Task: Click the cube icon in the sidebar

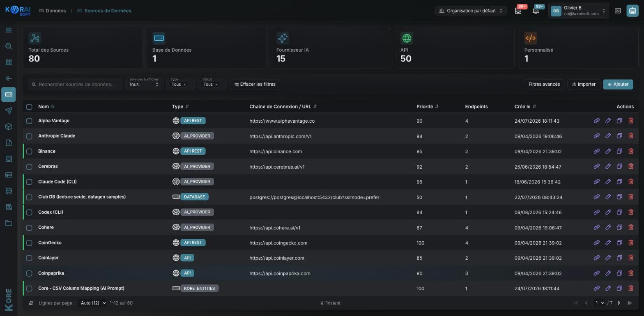Action: click(x=9, y=127)
